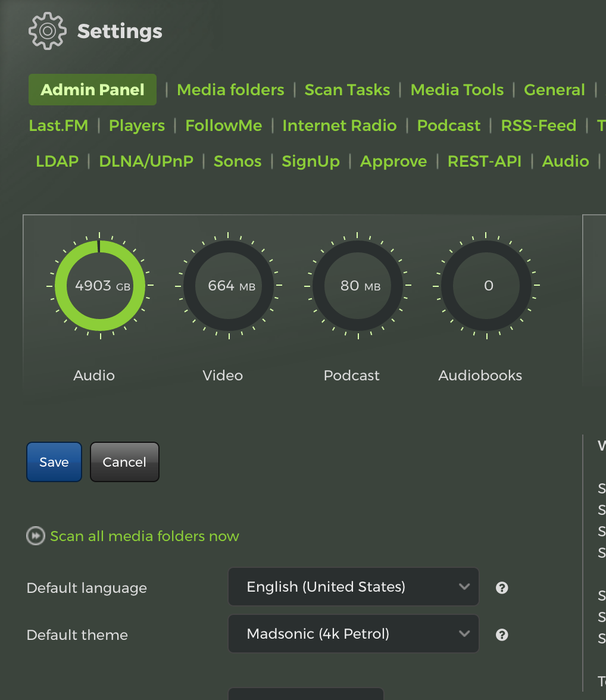Go to the DLNA/UPnP tab

coord(146,161)
